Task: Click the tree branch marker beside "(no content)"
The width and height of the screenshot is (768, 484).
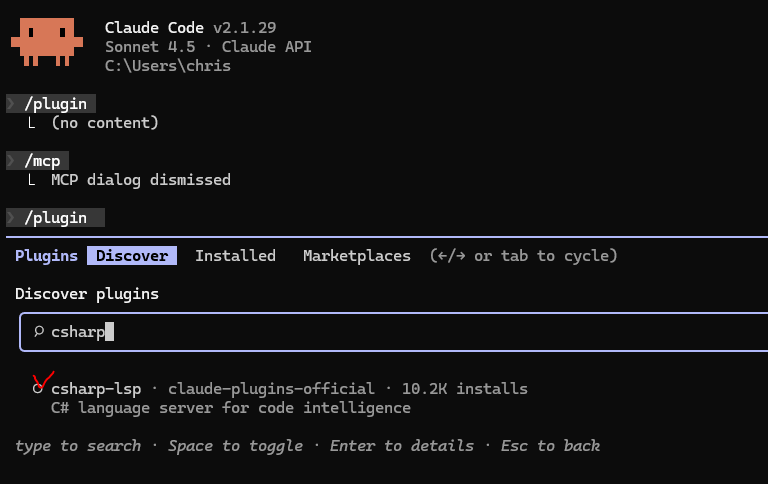Action: 32,123
